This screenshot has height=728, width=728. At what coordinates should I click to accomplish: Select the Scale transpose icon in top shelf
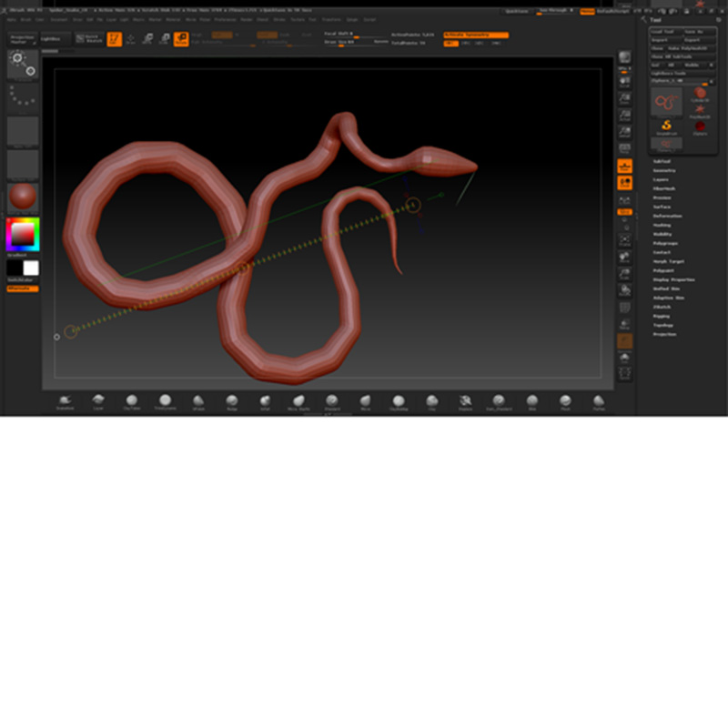pyautogui.click(x=165, y=39)
